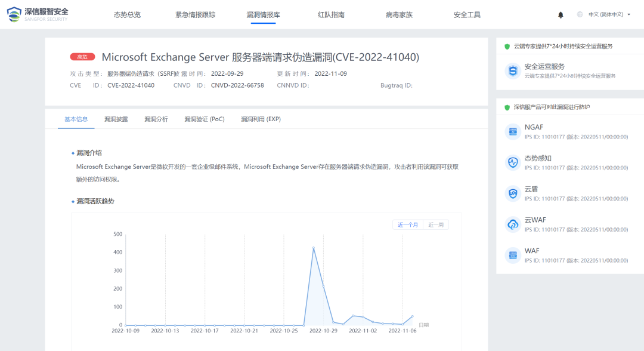Viewport: 644px width, 351px height.
Task: Click the 云WAF cloud icon
Action: pyautogui.click(x=513, y=224)
